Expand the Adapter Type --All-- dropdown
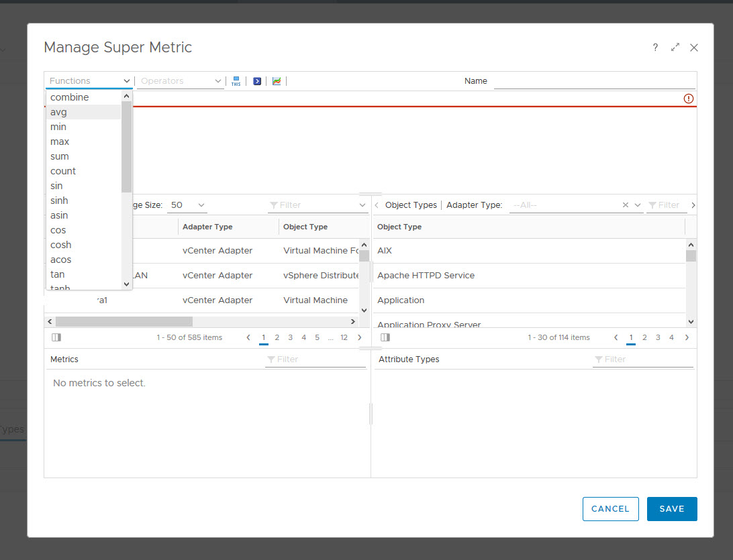Viewport: 733px width, 560px height. [638, 205]
